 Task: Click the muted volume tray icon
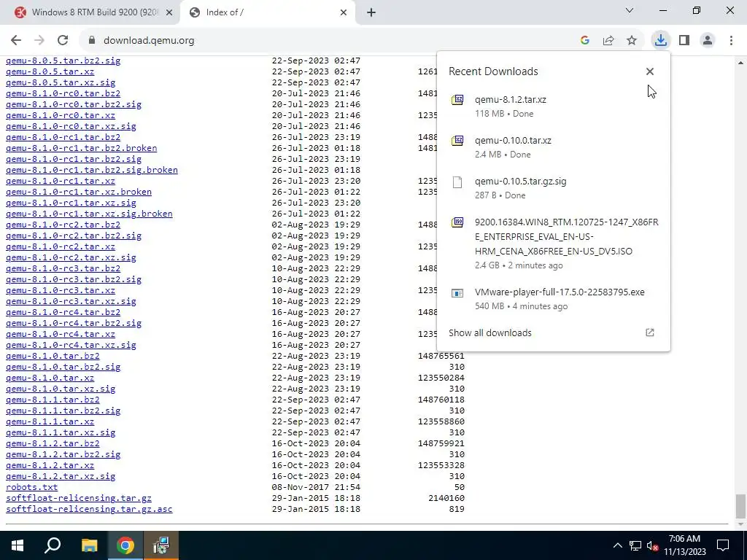(653, 545)
